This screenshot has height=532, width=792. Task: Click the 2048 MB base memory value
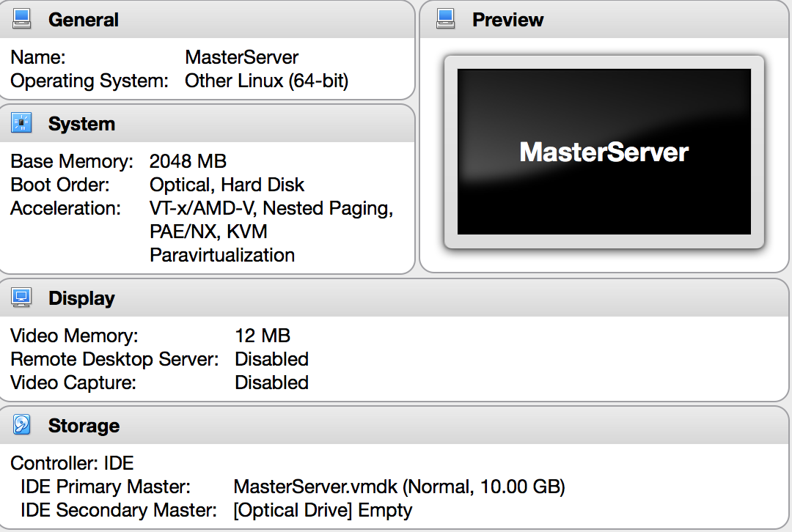coord(188,161)
